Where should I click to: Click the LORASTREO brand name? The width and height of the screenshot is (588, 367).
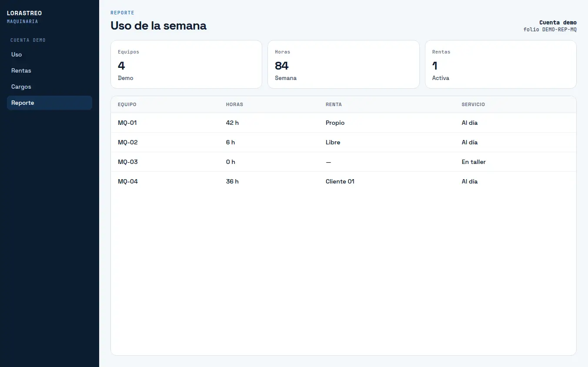(x=24, y=13)
